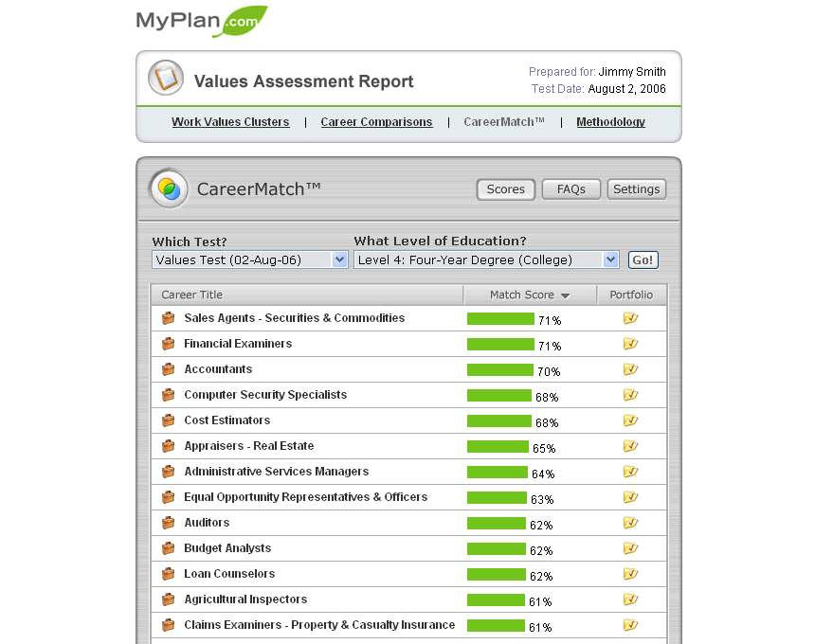
Task: Add Auditors to portfolio icon
Action: (x=630, y=523)
